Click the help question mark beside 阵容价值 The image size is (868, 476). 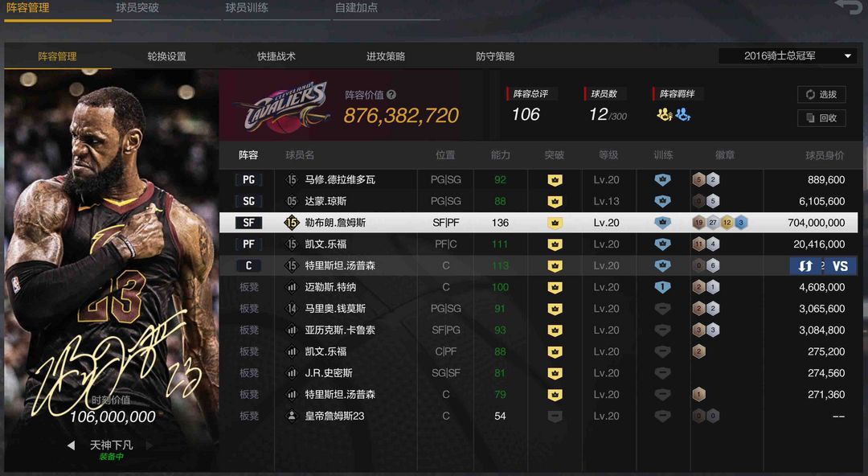point(391,95)
